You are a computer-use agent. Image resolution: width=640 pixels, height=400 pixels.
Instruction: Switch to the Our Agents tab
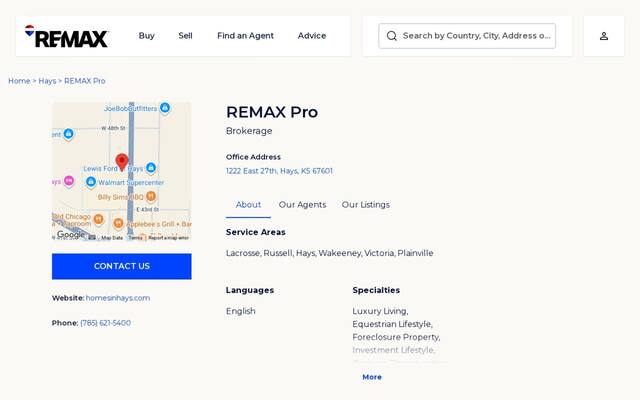tap(302, 205)
